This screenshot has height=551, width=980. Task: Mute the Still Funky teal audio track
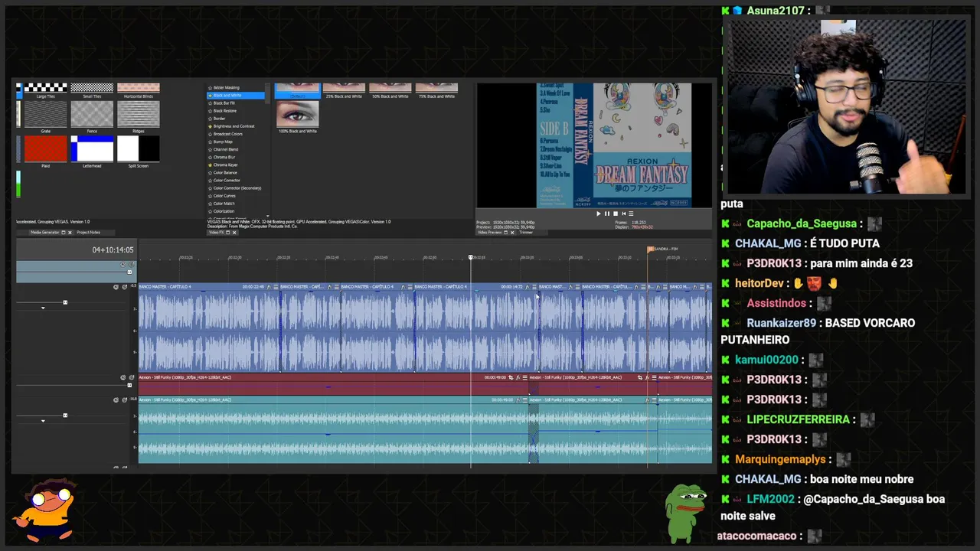(116, 399)
